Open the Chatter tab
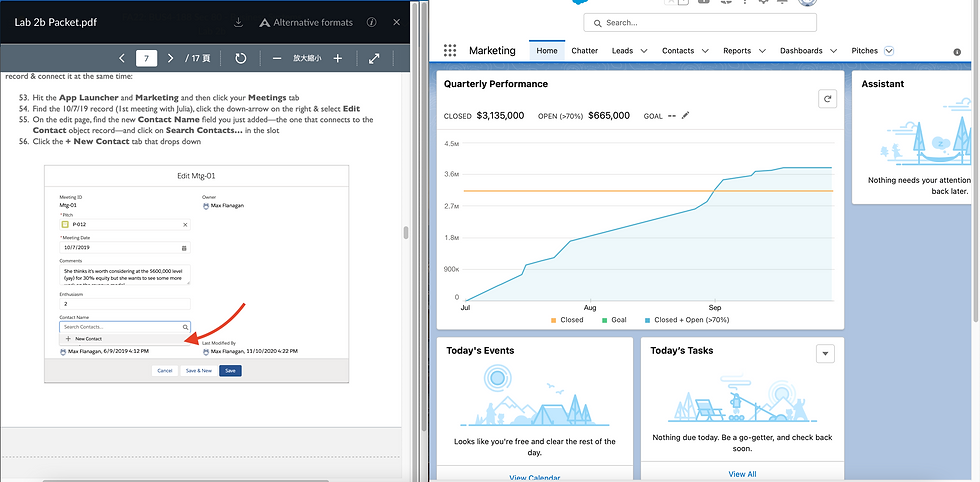The image size is (980, 482). (584, 51)
